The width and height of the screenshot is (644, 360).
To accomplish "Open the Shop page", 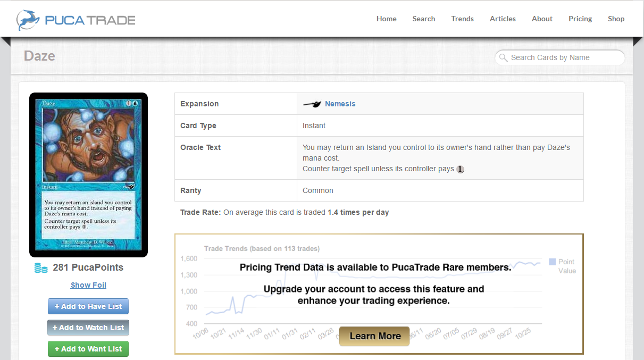I will [616, 19].
